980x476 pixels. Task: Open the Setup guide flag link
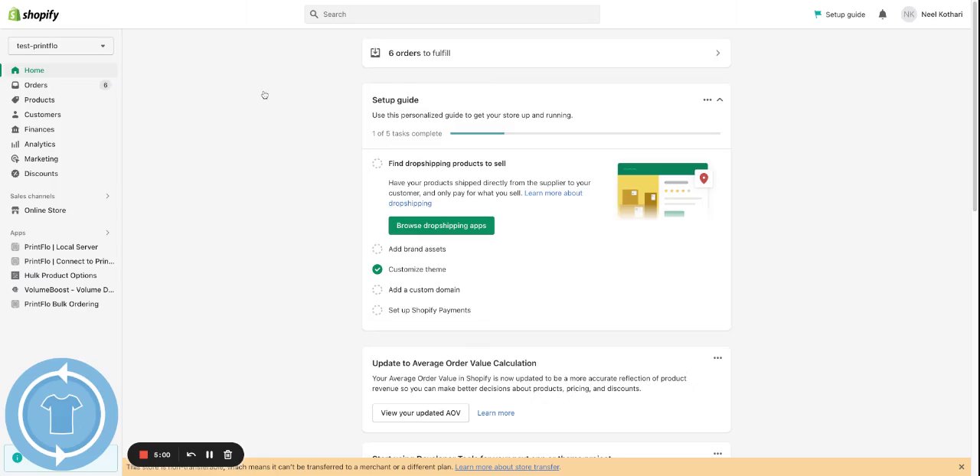point(839,15)
